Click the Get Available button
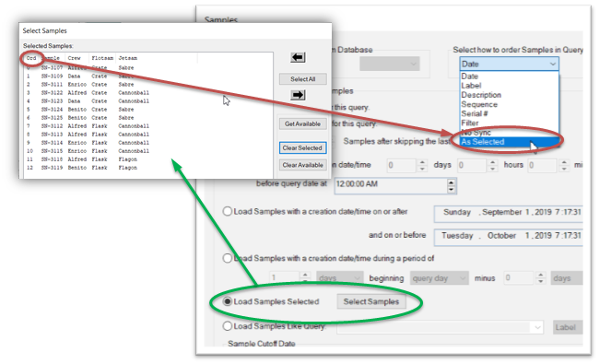The width and height of the screenshot is (599, 364). tap(302, 123)
